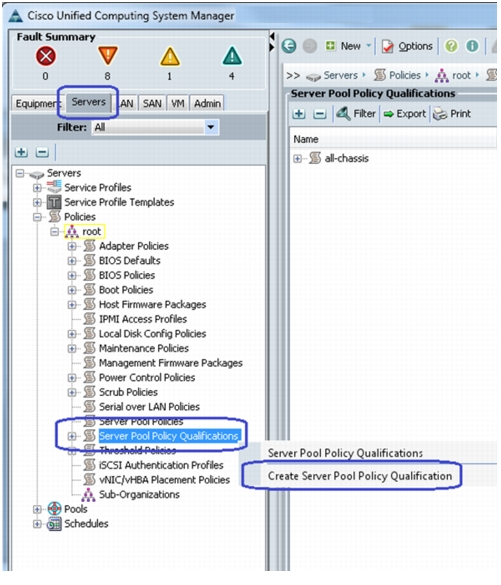501x585 pixels.
Task: Switch to the SAN tab
Action: click(x=152, y=103)
